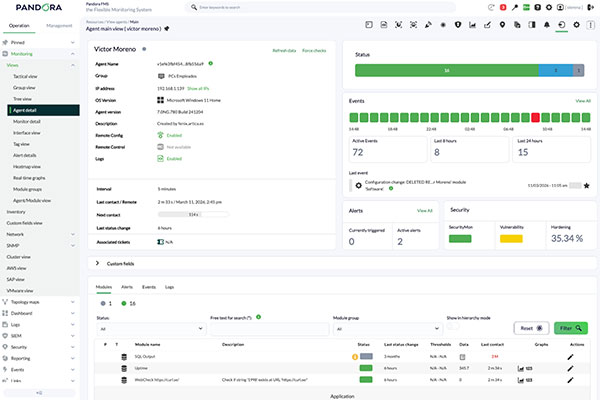Screen dimensions: 600x400
Task: Pin the agent main view to favorites
Action: coord(167,29)
